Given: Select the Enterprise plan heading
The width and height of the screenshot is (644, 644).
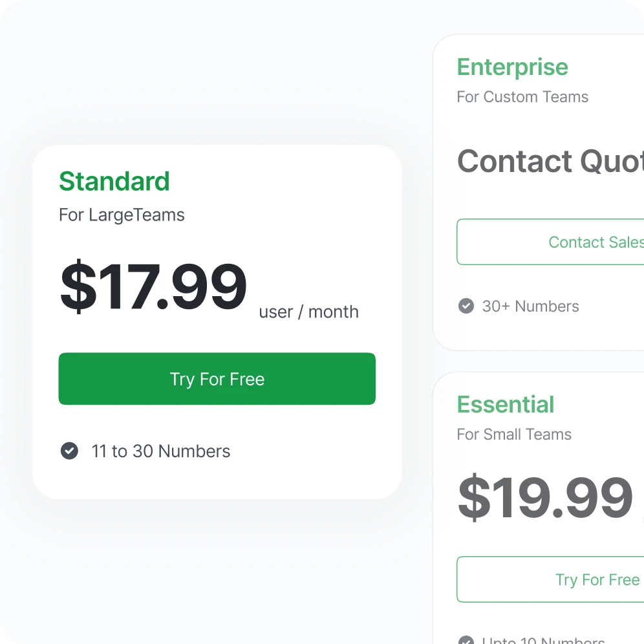Looking at the screenshot, I should 512,67.
